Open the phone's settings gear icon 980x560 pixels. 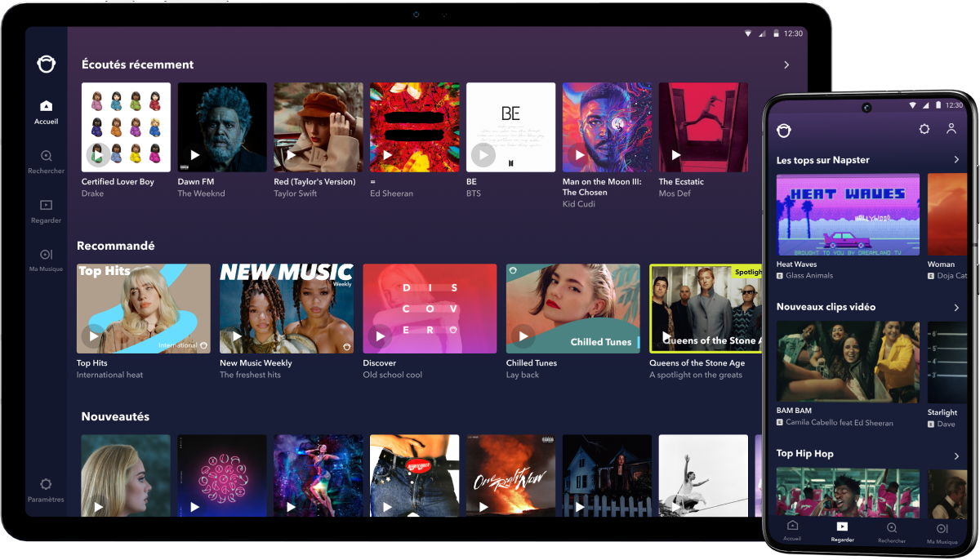click(924, 129)
